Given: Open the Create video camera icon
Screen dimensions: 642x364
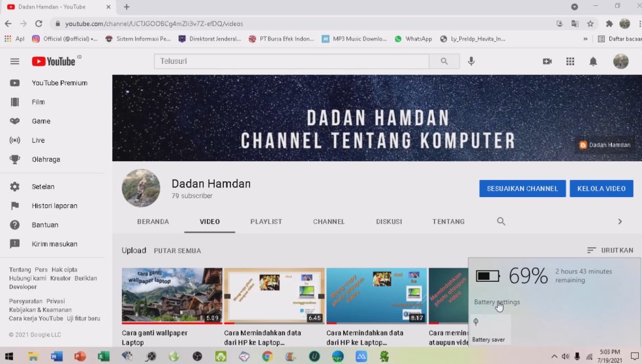Looking at the screenshot, I should click(547, 61).
